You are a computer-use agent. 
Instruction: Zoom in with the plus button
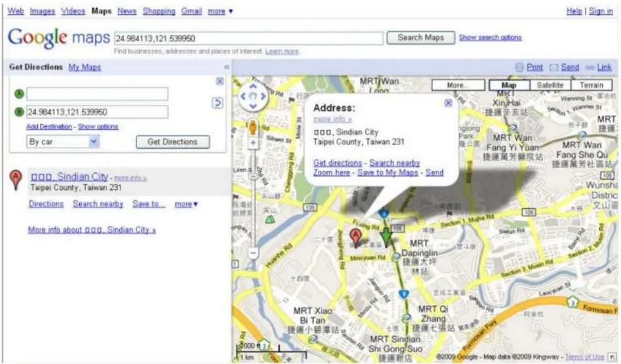pos(253,142)
